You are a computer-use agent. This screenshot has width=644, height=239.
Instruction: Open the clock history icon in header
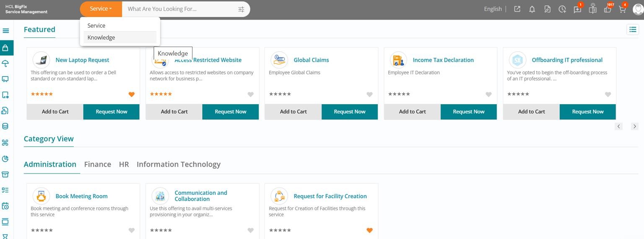(x=562, y=9)
